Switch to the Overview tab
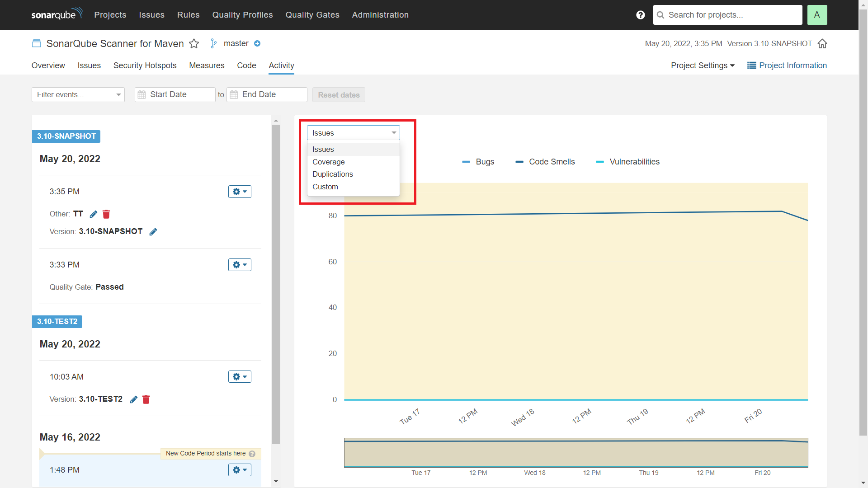Image resolution: width=868 pixels, height=488 pixels. [48, 66]
